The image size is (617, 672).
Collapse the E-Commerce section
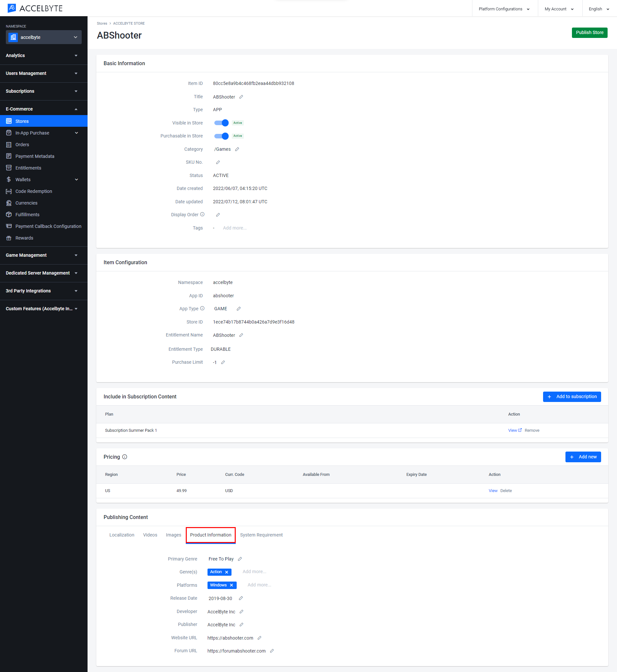pos(44,109)
